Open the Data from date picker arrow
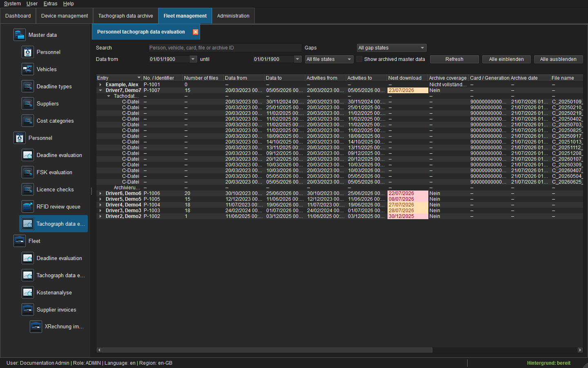588x368 pixels. click(193, 59)
